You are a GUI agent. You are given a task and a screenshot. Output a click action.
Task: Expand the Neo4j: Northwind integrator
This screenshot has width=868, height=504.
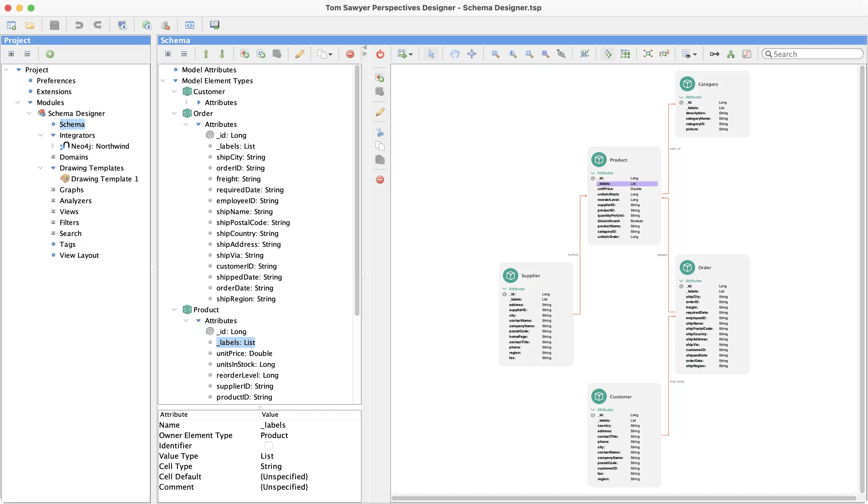point(52,146)
